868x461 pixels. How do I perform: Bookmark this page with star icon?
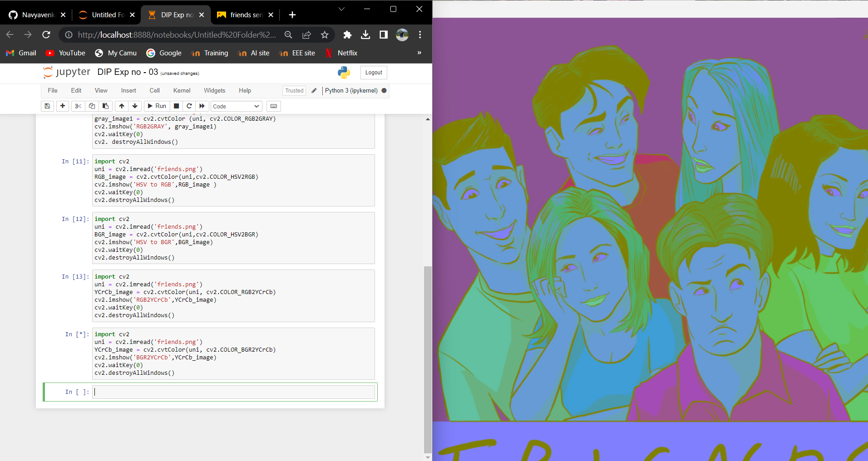(325, 35)
